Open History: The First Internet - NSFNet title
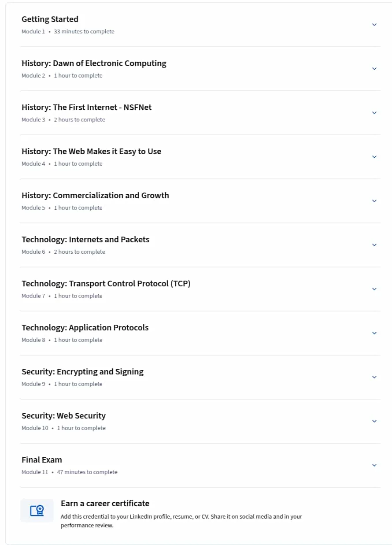This screenshot has height=545, width=392. pos(86,108)
